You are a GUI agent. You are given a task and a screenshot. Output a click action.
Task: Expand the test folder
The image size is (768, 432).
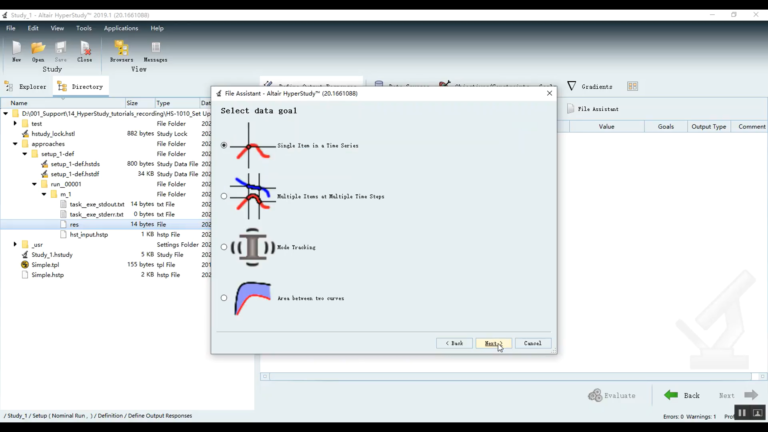[15, 123]
